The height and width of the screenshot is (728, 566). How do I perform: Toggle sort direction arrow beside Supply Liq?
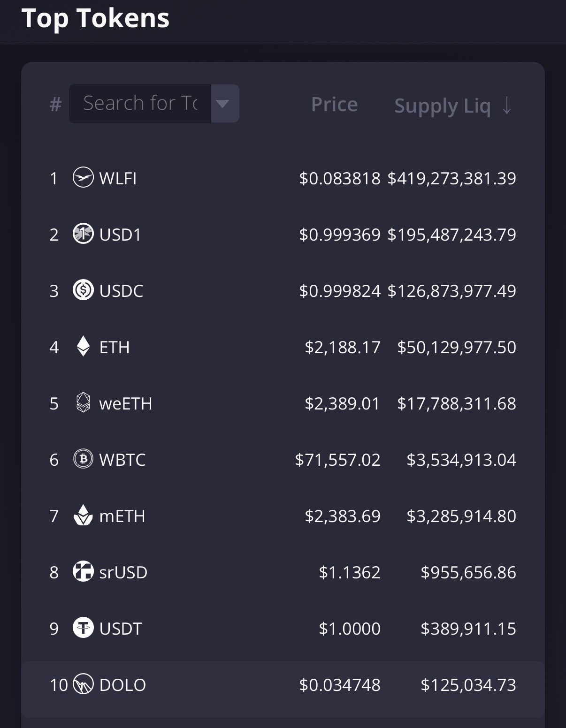pos(507,106)
